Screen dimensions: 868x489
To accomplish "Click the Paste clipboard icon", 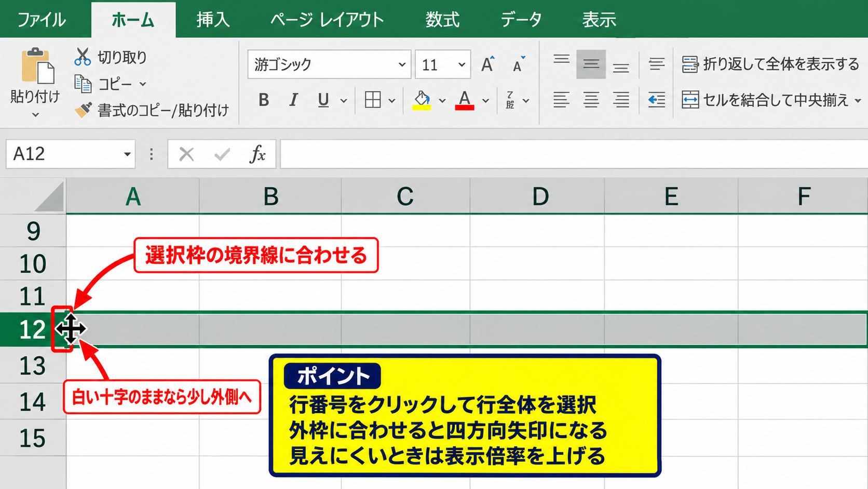I will click(x=37, y=65).
